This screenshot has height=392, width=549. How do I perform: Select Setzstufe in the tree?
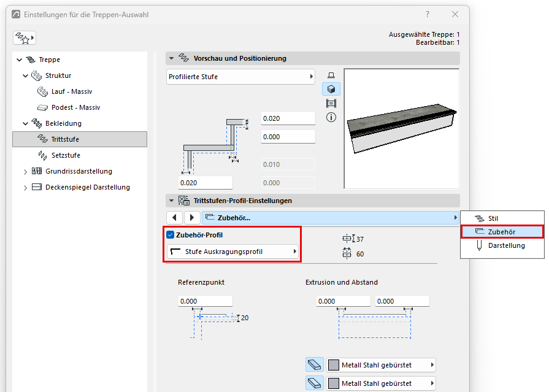tap(66, 155)
